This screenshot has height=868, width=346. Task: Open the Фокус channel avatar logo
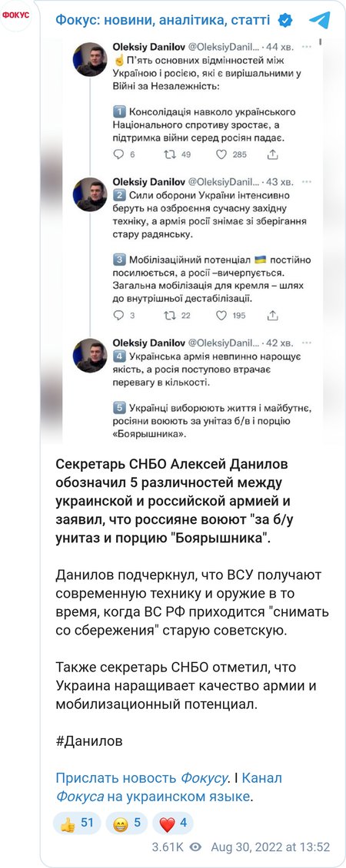click(16, 15)
